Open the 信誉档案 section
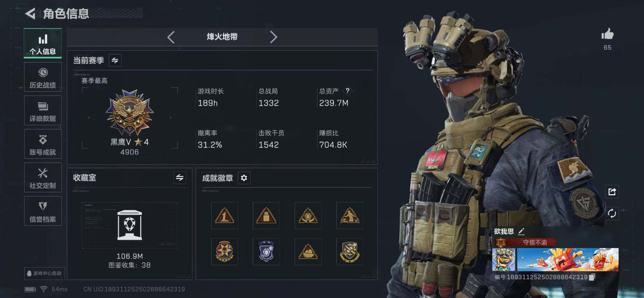This screenshot has width=644, height=298. (43, 211)
